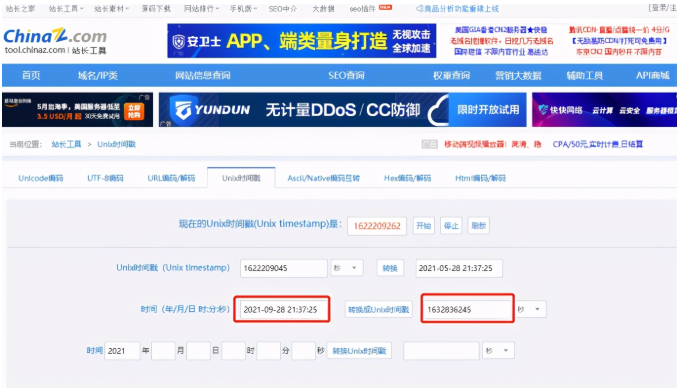The image size is (677, 388).
Task: Click the result field 1632836245
Action: (468, 309)
